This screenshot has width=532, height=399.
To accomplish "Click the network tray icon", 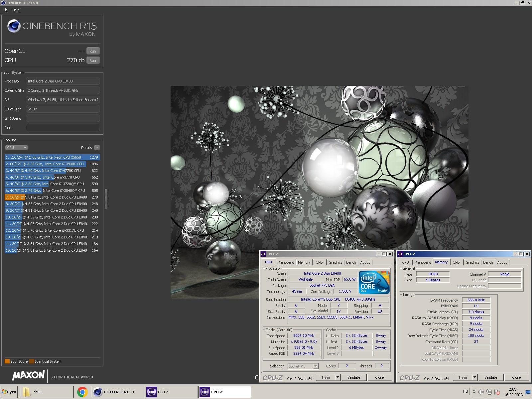I will point(489,392).
